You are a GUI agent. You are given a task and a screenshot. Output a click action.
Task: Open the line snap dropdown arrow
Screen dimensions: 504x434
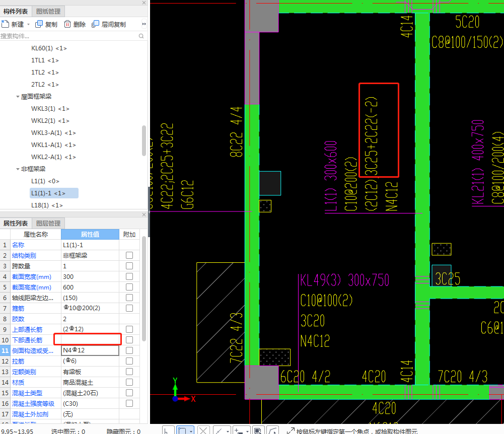coord(228,431)
